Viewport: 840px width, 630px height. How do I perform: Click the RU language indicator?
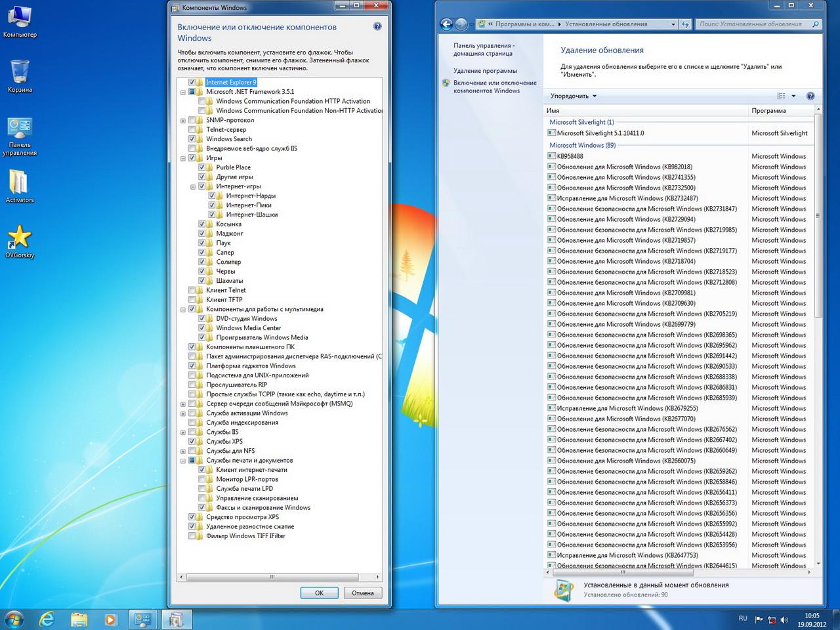point(743,618)
